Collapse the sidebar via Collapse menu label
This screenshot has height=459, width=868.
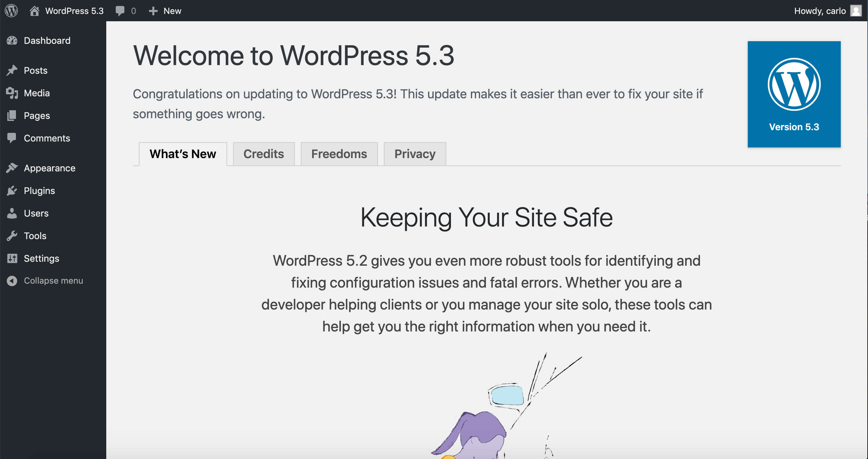53,280
